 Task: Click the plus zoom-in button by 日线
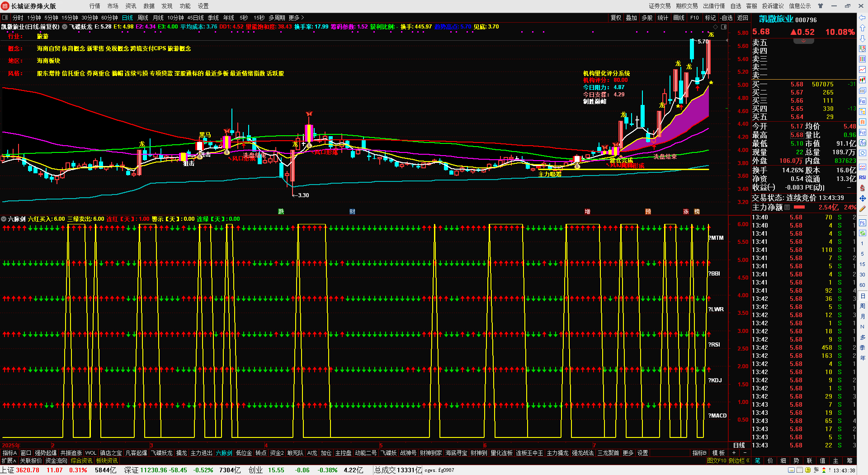(734, 453)
